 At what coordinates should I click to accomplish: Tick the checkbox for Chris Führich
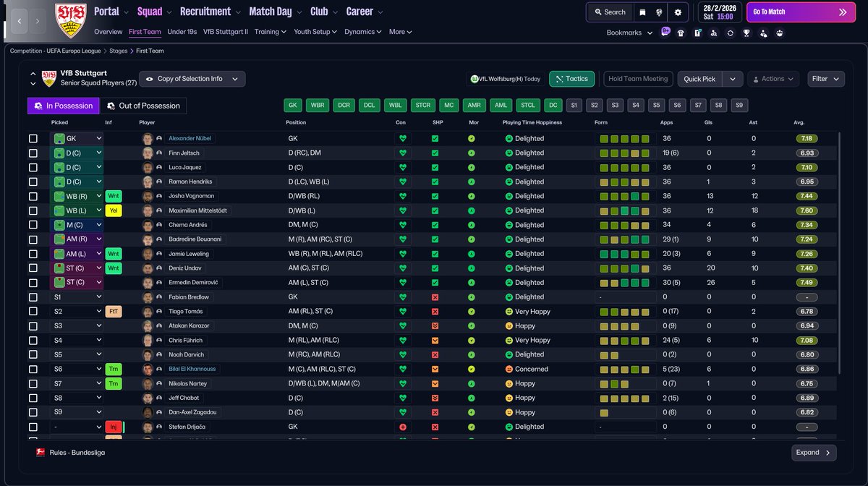[33, 341]
